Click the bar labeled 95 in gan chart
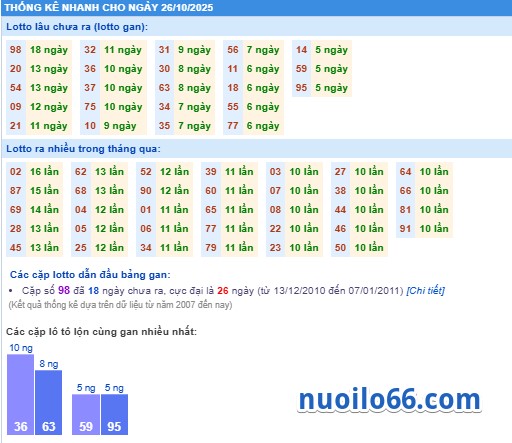The width and height of the screenshot is (512, 443). 114,415
